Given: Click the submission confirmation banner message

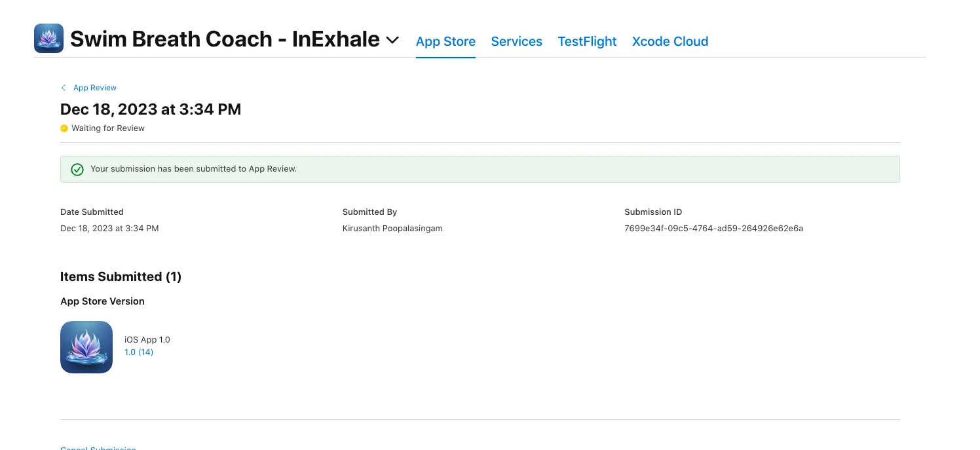Looking at the screenshot, I should (194, 169).
